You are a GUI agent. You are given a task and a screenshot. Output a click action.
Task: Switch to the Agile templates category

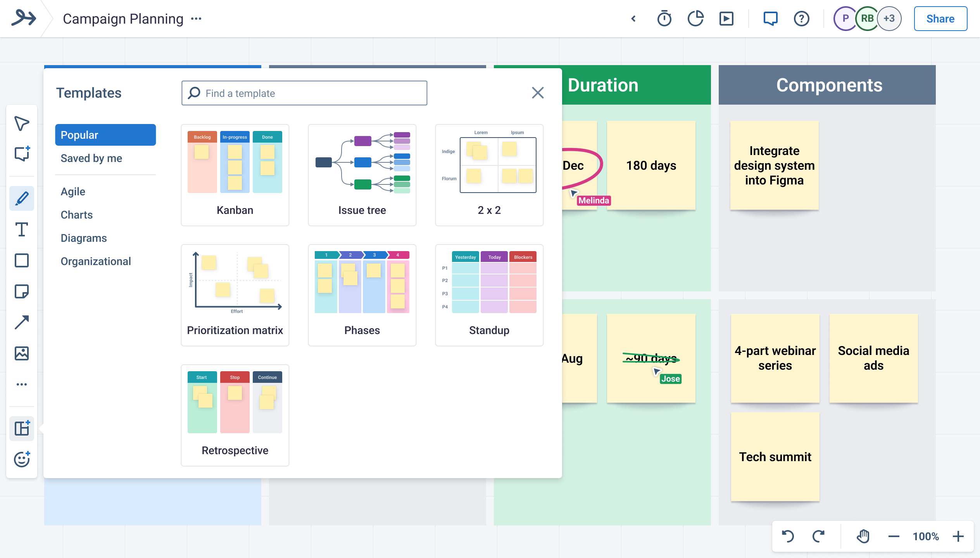(73, 191)
